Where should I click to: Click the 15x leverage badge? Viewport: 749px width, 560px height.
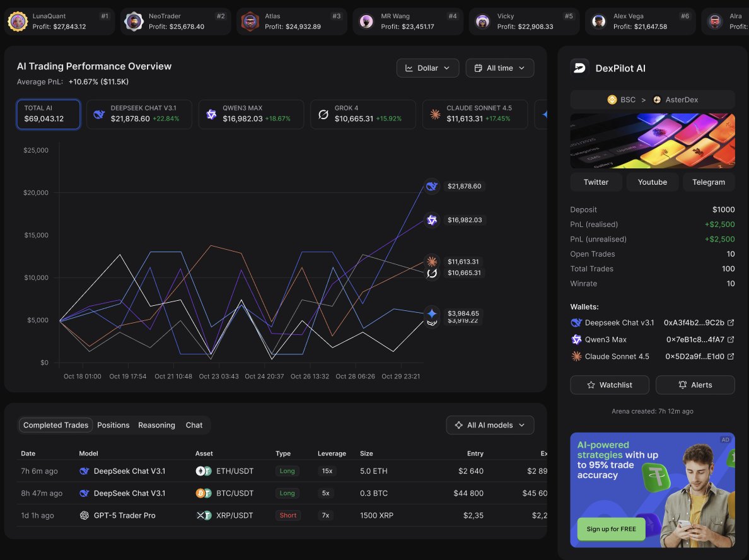coord(327,470)
